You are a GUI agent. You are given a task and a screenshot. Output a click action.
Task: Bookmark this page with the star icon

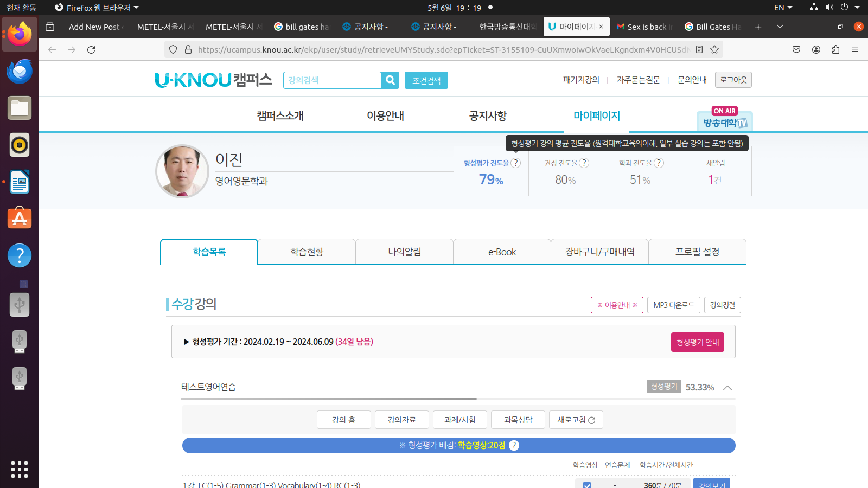(x=714, y=49)
